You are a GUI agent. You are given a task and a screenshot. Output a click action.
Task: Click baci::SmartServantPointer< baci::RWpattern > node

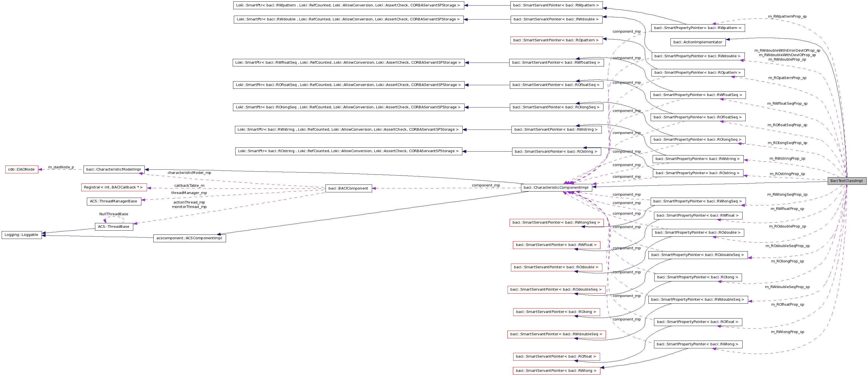pyautogui.click(x=556, y=5)
